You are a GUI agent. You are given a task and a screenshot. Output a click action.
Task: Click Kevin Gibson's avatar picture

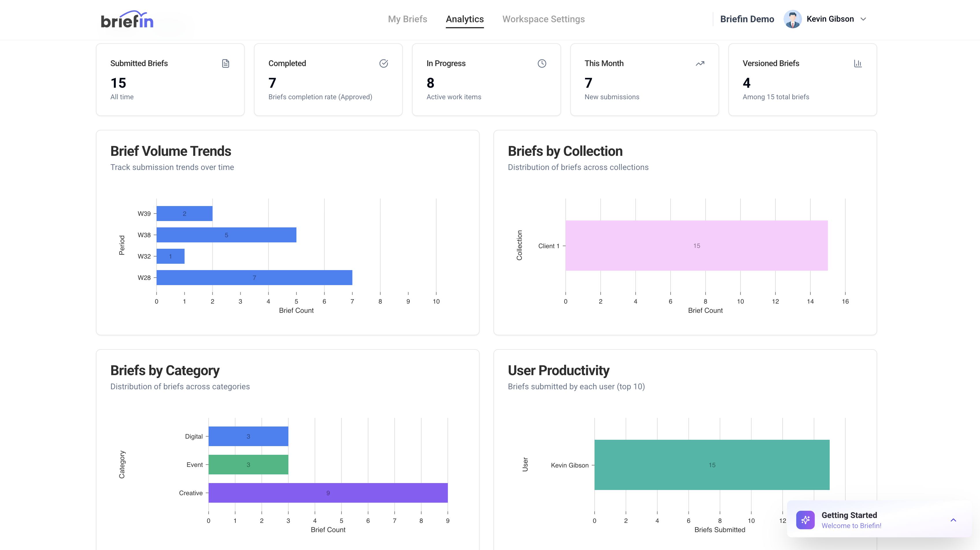pyautogui.click(x=793, y=19)
